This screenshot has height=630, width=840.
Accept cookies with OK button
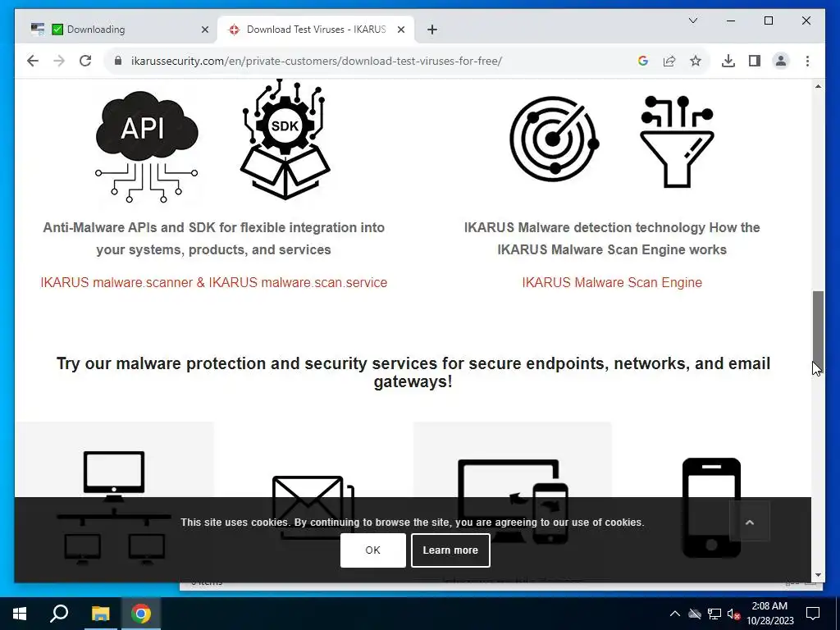point(373,550)
